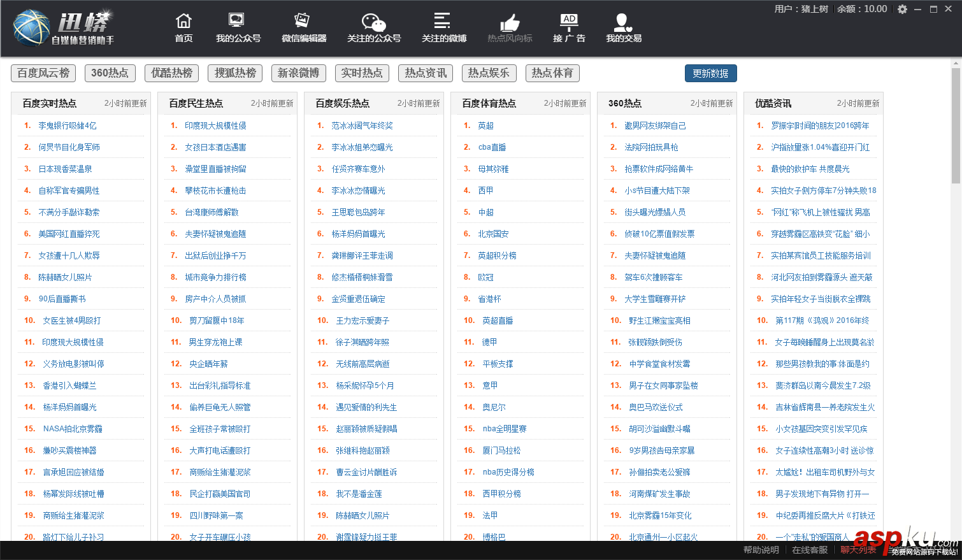Select the 我的公众号 icon
This screenshot has width=962, height=560.
(236, 26)
